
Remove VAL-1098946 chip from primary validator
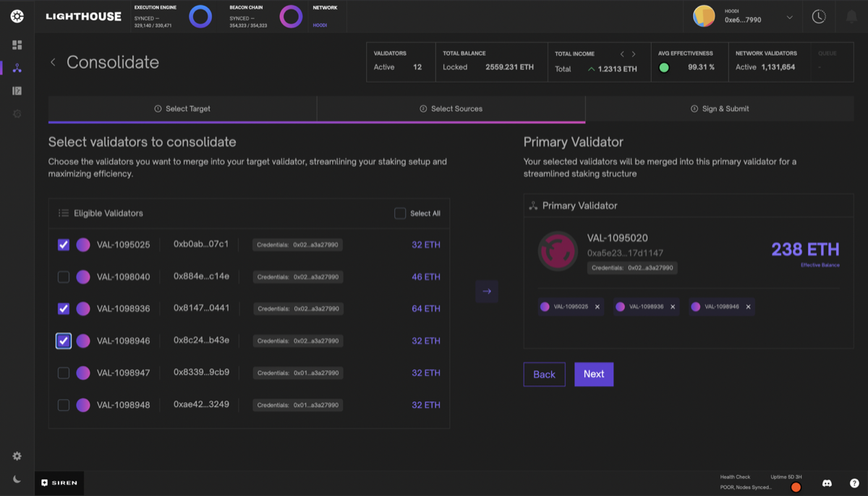point(748,307)
